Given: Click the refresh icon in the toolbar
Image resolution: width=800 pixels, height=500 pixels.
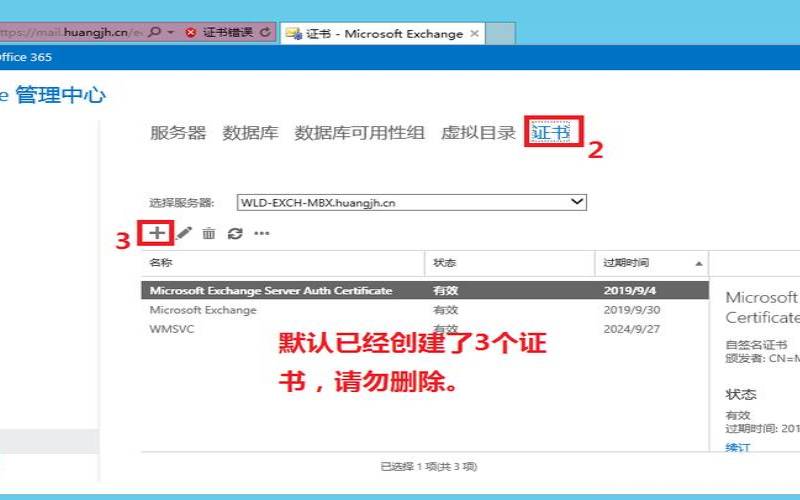Looking at the screenshot, I should click(x=235, y=234).
